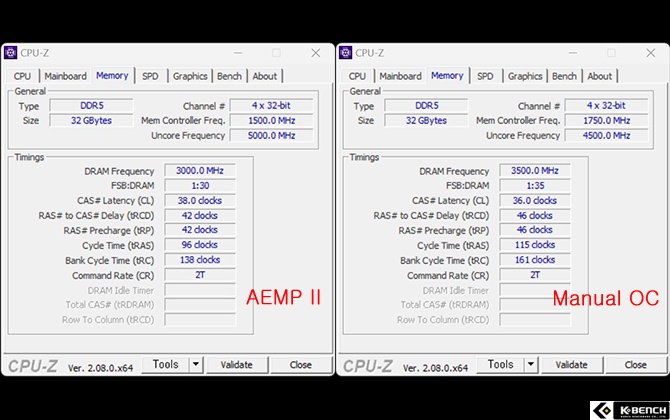The height and width of the screenshot is (420, 670).
Task: Click CPU-Z app icon in right window title bar
Action: [x=345, y=53]
